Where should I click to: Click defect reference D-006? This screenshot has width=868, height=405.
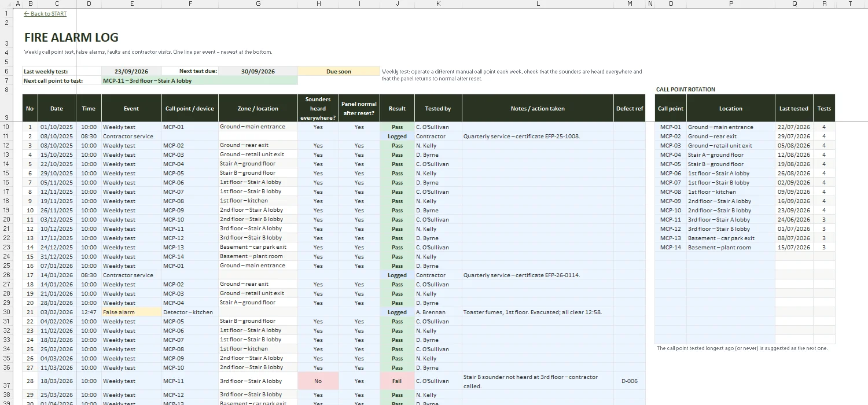pos(630,381)
